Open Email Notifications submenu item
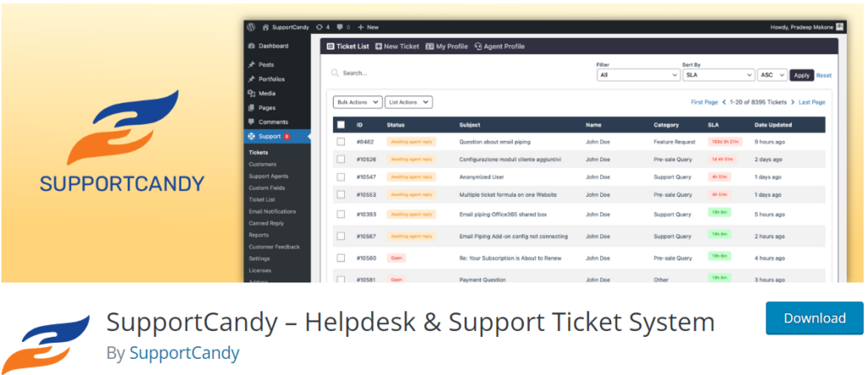 (x=272, y=211)
